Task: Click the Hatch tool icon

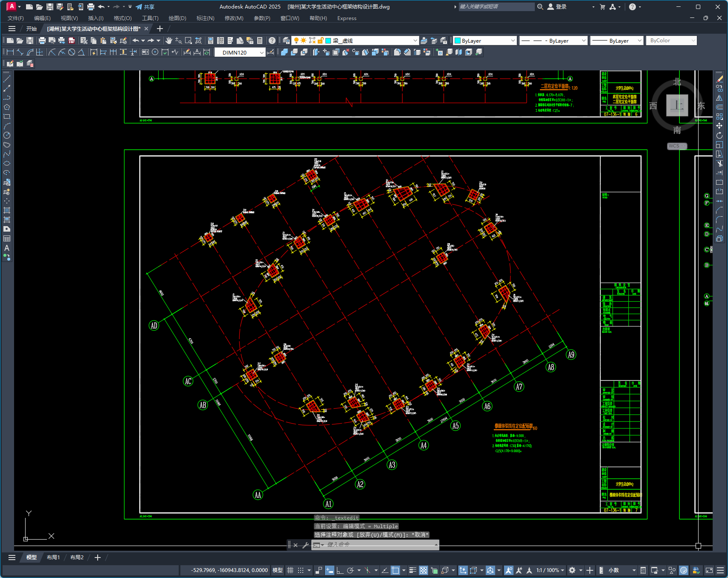Action: 7,210
